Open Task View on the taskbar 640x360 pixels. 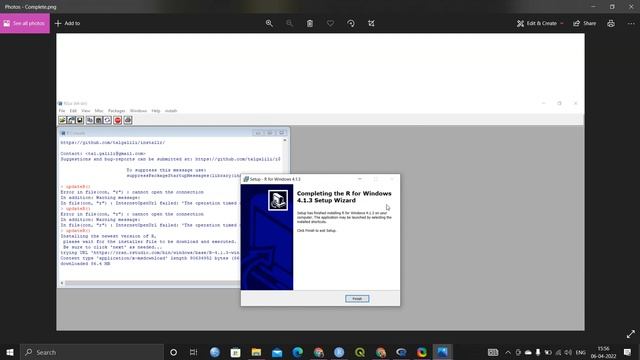click(x=193, y=352)
